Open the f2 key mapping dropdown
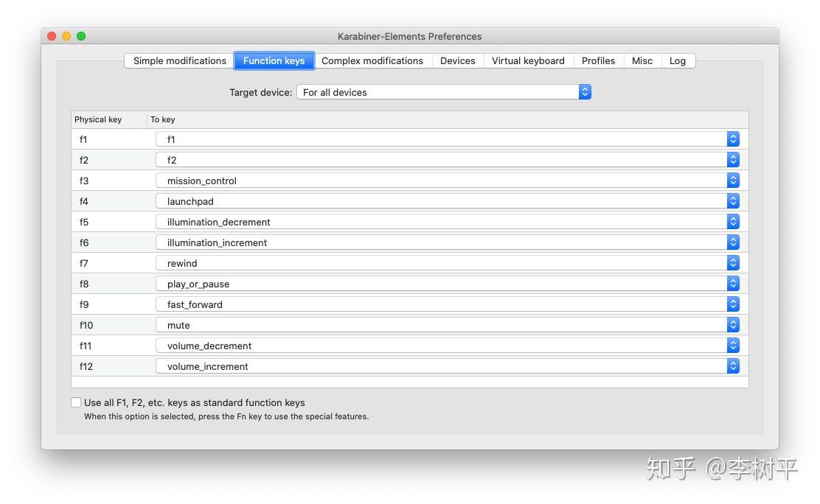The height and width of the screenshot is (504, 820). (732, 159)
